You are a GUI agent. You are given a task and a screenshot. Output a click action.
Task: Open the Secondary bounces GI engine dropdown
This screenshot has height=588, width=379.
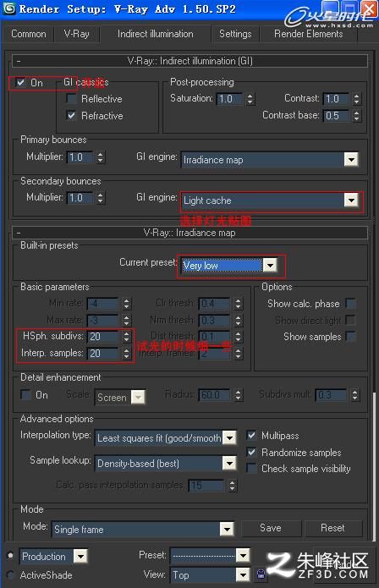[x=351, y=201]
